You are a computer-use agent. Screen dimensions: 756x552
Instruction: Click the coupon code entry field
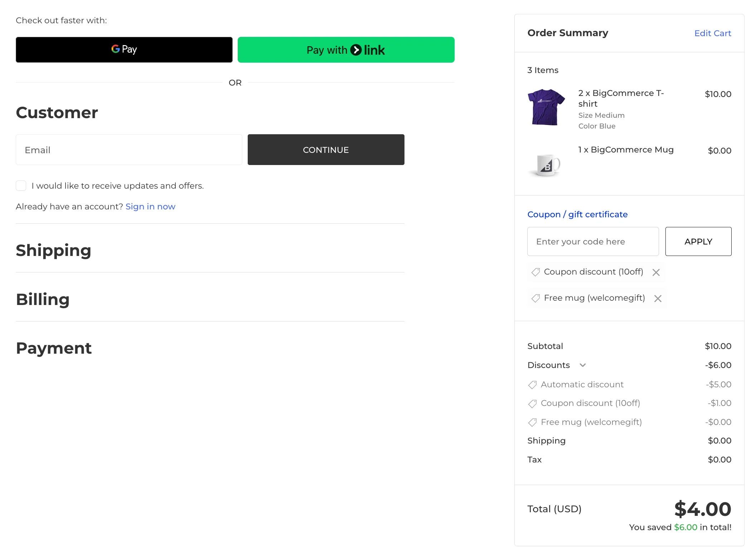[592, 241]
